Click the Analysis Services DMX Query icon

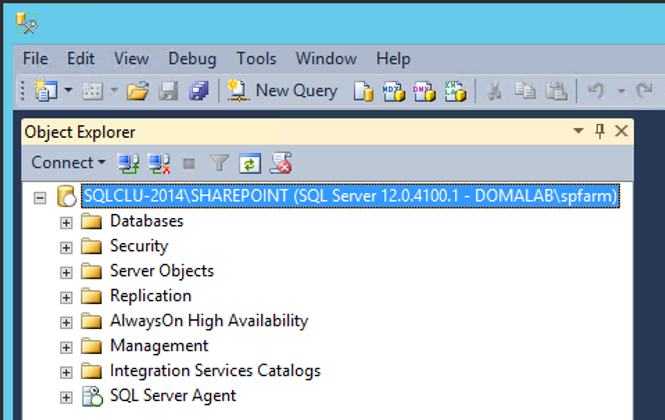(424, 91)
